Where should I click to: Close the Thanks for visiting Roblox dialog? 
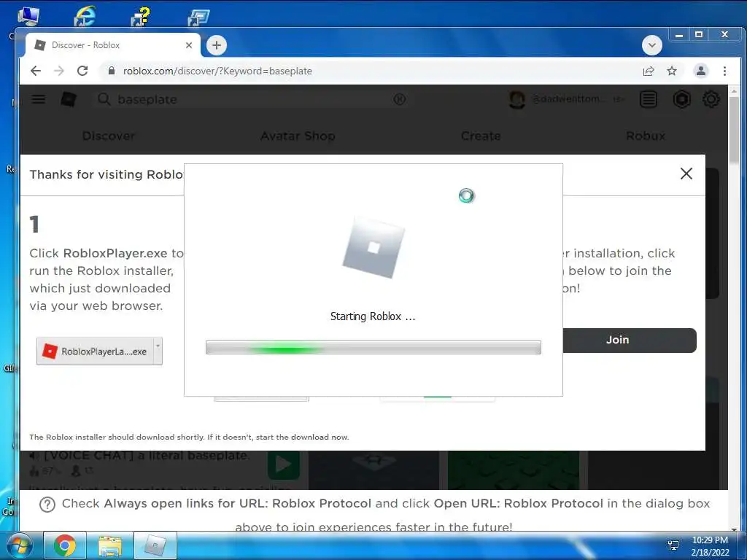pyautogui.click(x=686, y=174)
